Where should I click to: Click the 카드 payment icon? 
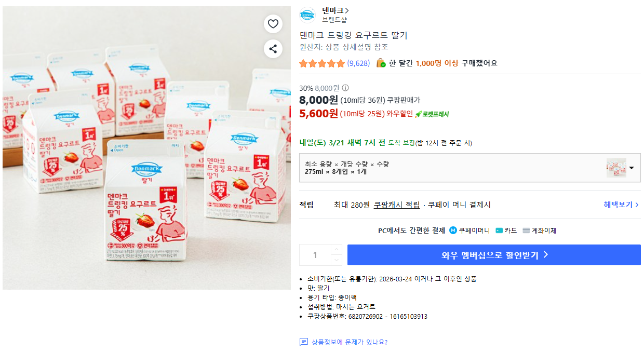click(499, 230)
